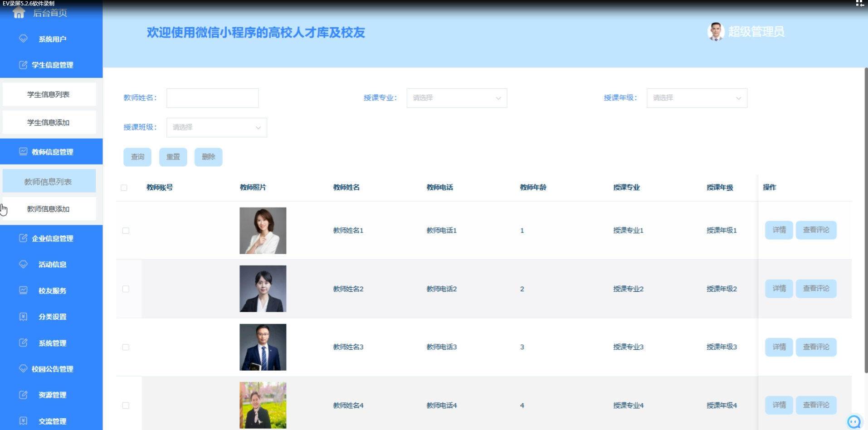Expand the 资源管理 menu
Screen dimensions: 868x430
point(51,395)
